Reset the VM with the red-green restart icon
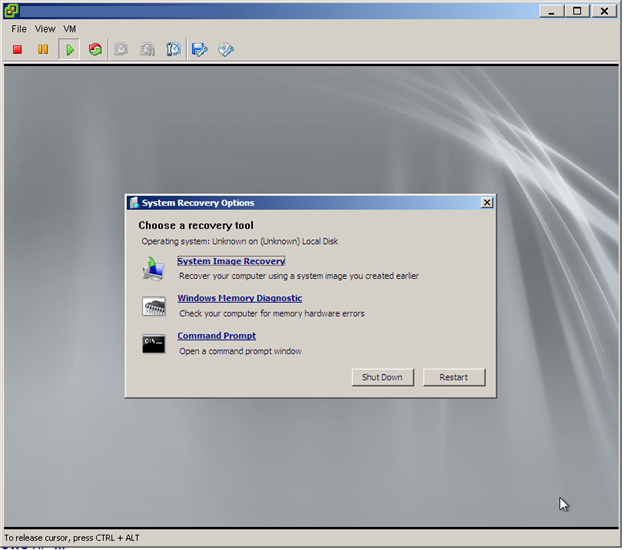624x550 pixels. (x=95, y=49)
